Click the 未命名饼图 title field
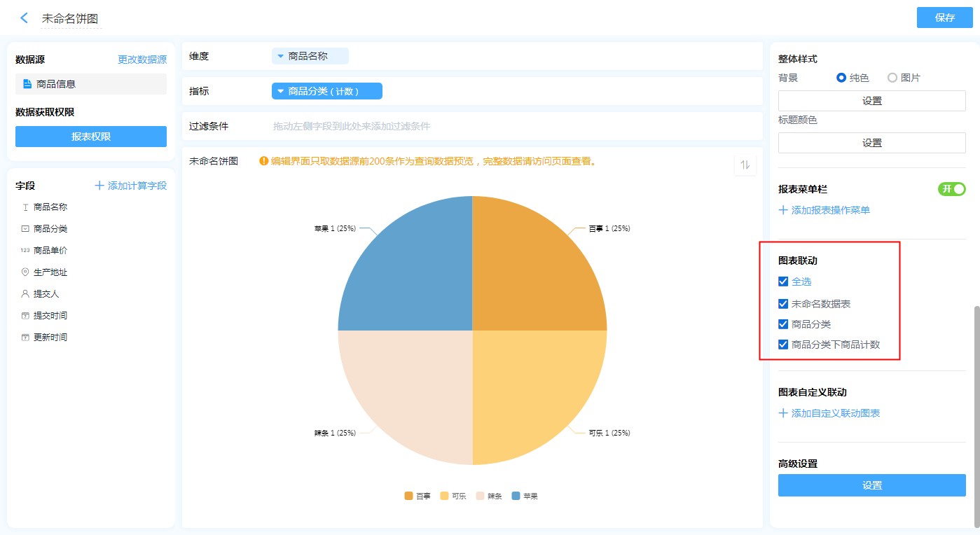The height and width of the screenshot is (535, 980). pyautogui.click(x=71, y=19)
